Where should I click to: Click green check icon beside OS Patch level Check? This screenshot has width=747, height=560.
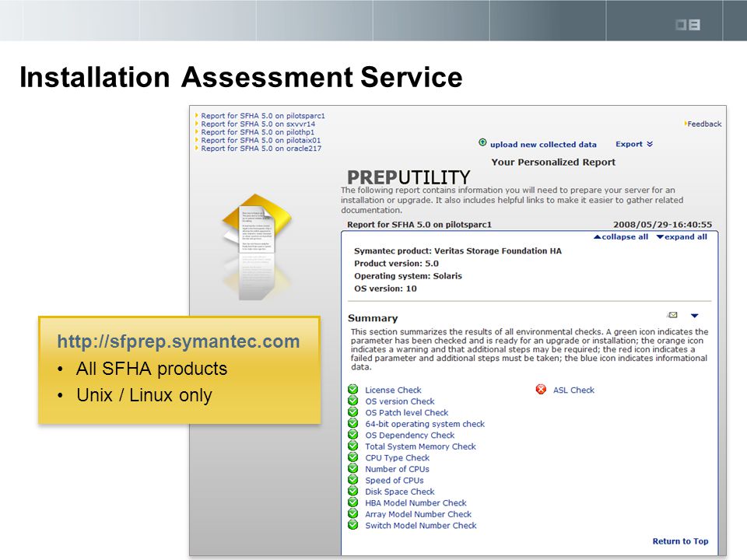coord(353,412)
